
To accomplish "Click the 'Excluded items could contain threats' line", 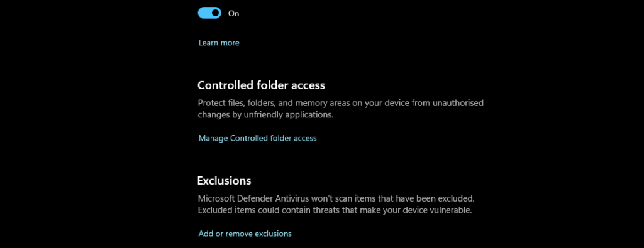I will point(335,211).
